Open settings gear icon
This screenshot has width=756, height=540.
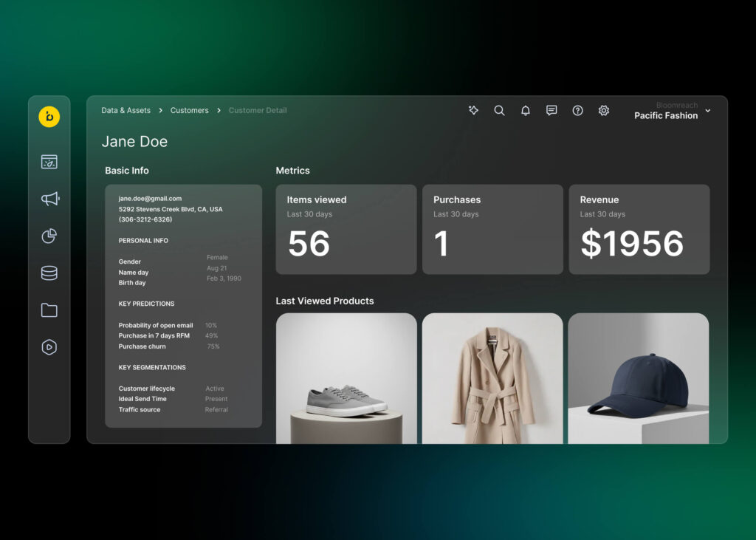(x=604, y=110)
